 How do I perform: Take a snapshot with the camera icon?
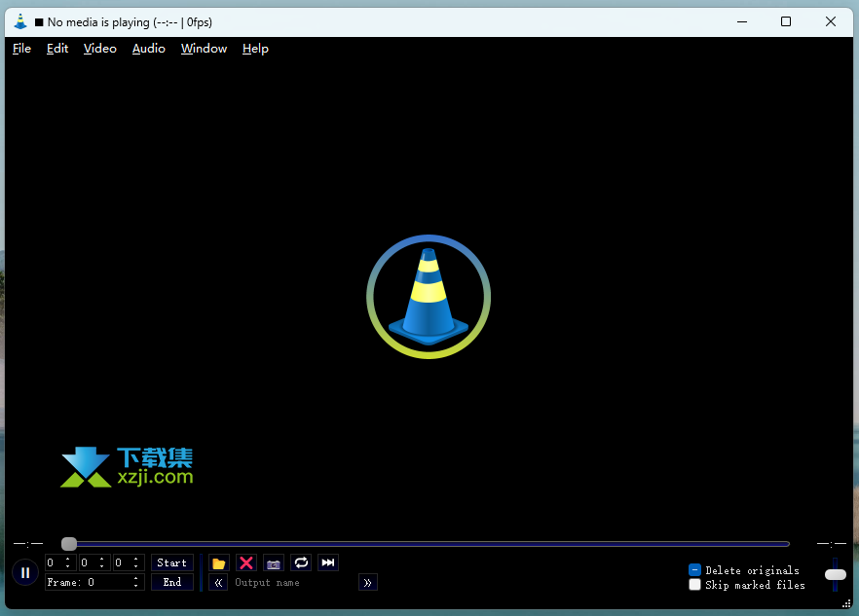click(x=274, y=562)
